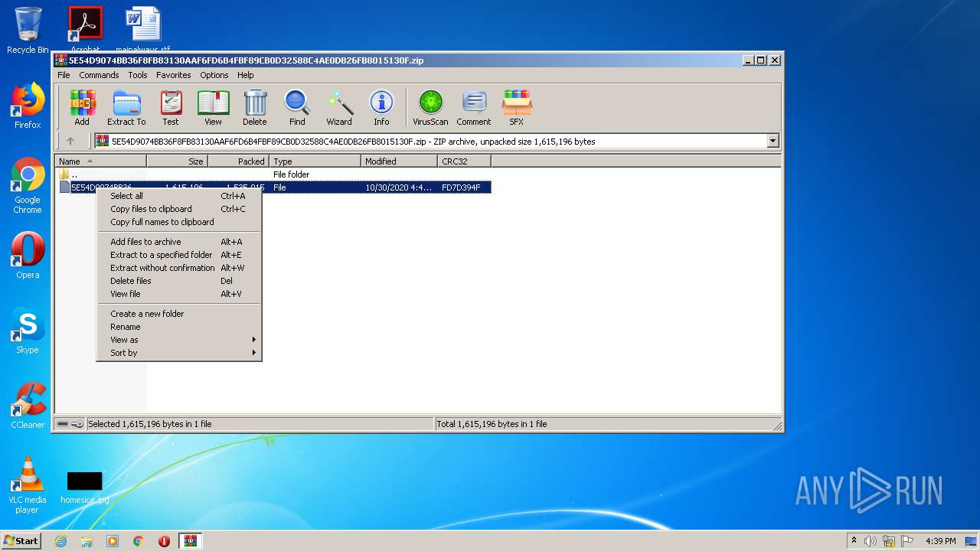Click the CRC32 column header
The image size is (980, 551).
click(x=464, y=161)
